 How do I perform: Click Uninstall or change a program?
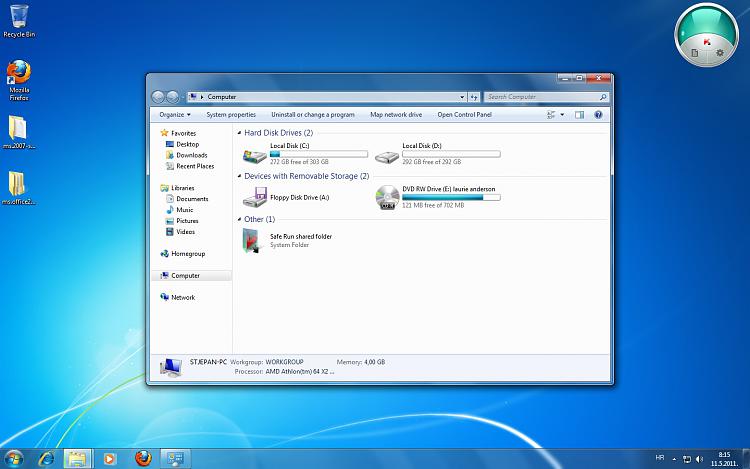pos(313,115)
